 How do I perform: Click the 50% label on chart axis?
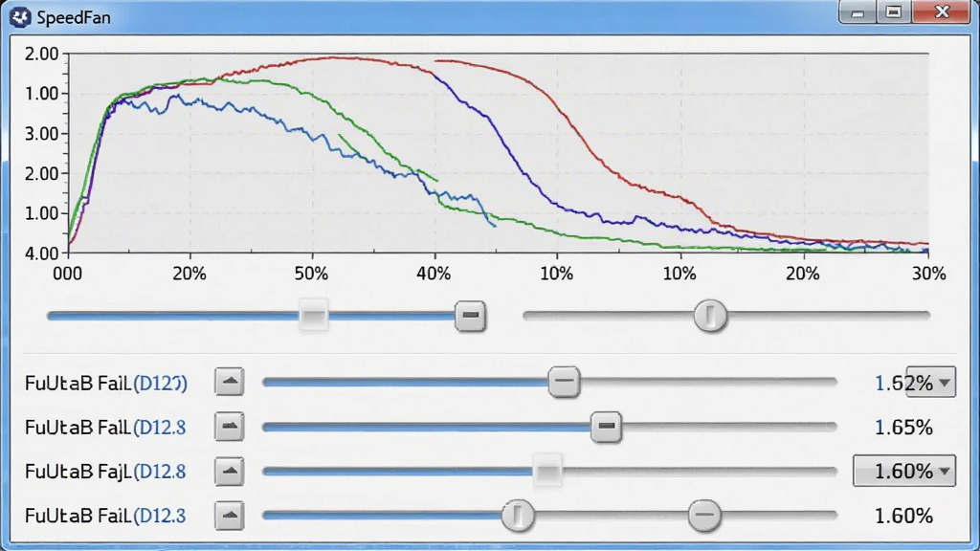click(311, 275)
